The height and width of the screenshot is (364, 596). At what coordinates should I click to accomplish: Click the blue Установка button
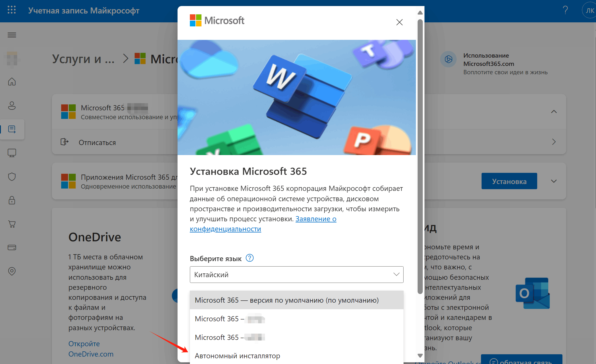click(509, 181)
